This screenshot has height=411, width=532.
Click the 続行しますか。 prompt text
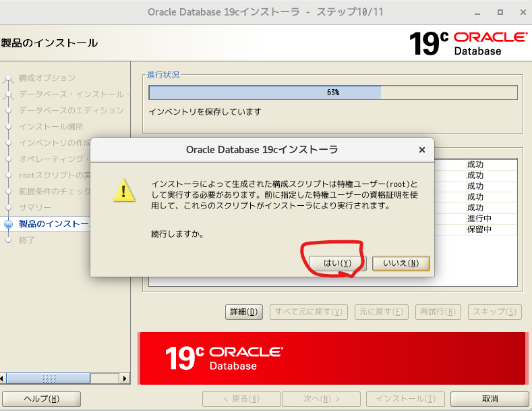177,234
